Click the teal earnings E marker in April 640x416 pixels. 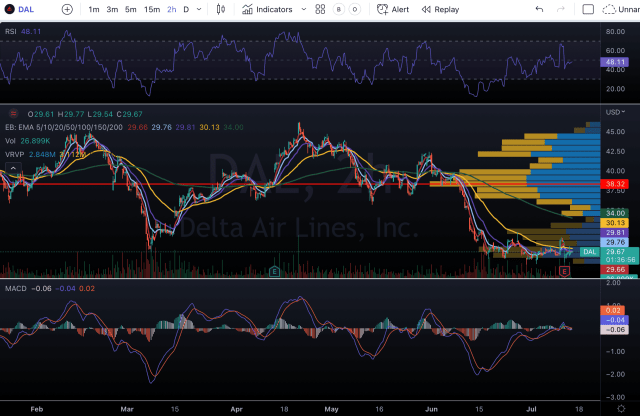pyautogui.click(x=274, y=271)
